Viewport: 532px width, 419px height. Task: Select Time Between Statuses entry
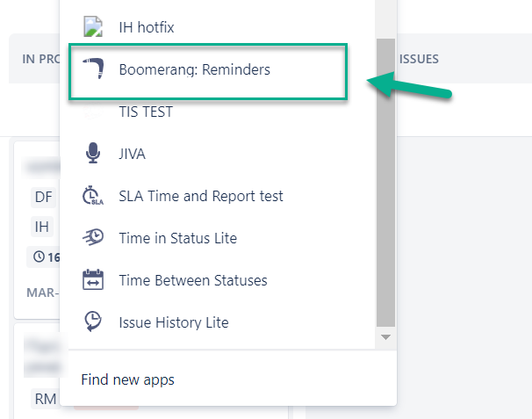tap(193, 280)
